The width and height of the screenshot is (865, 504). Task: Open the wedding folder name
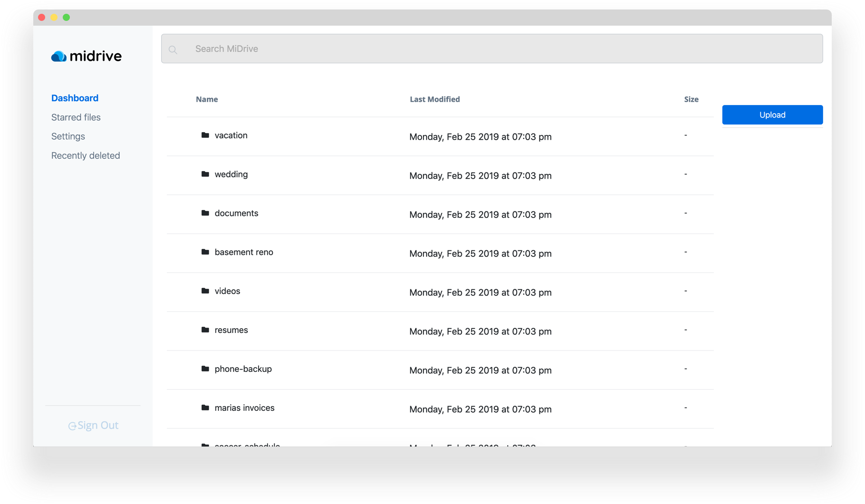click(231, 174)
